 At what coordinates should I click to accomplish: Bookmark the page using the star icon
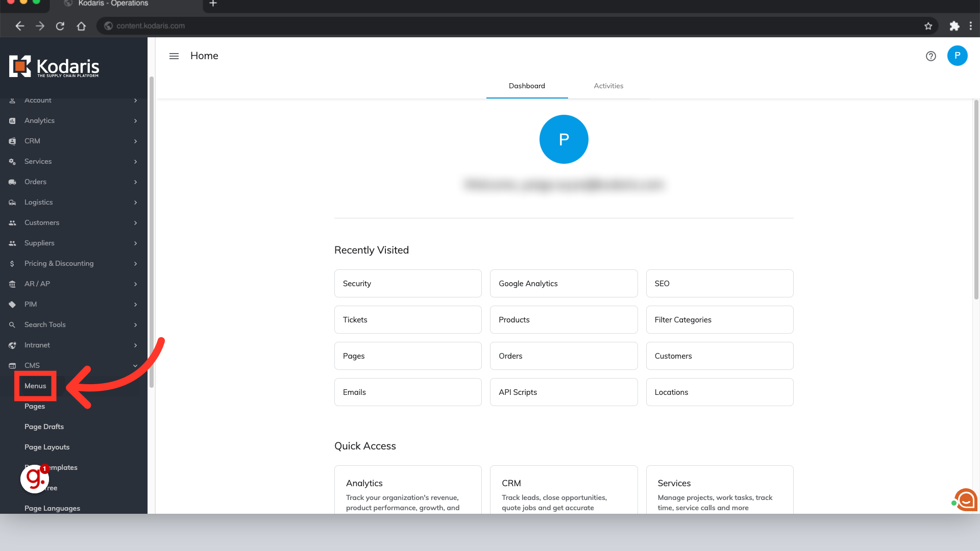pos(928,26)
